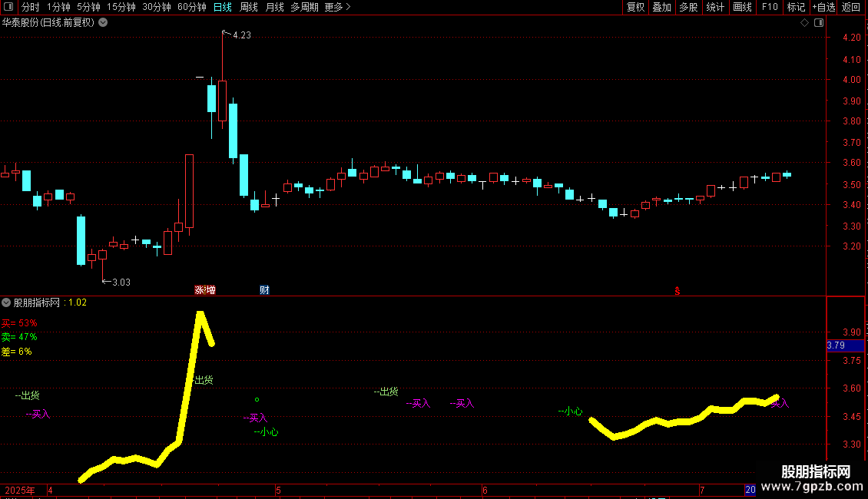
Task: Click the 增 event marker
Action: (210, 290)
